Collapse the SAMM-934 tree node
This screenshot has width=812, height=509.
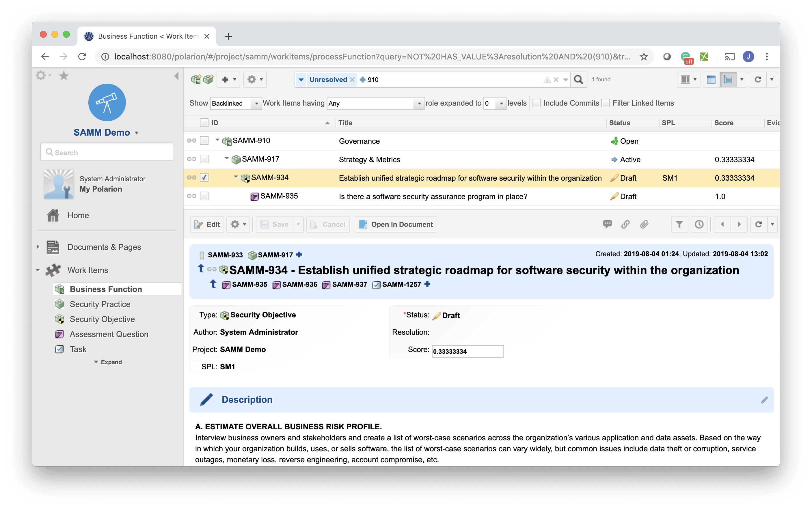236,177
